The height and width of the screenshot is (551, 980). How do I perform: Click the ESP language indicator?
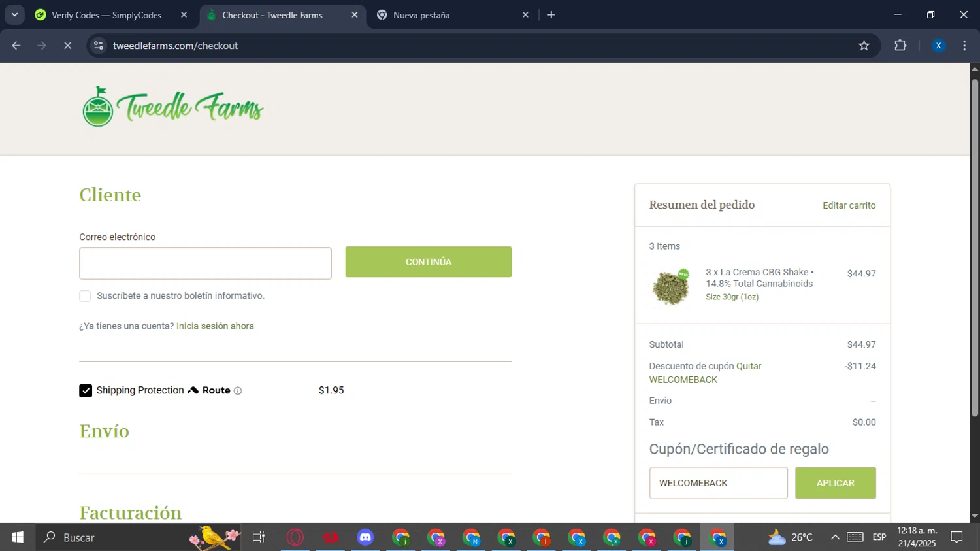879,537
